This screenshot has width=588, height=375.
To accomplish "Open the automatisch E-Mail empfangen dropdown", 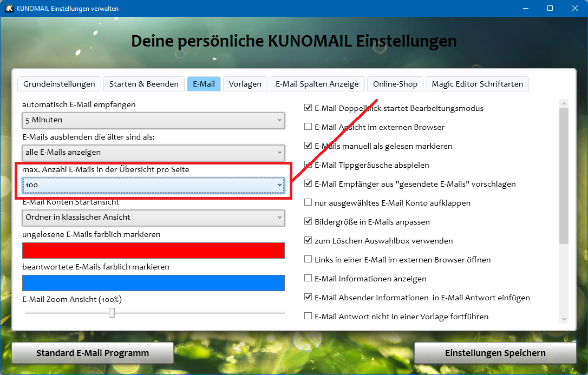I will pyautogui.click(x=153, y=120).
